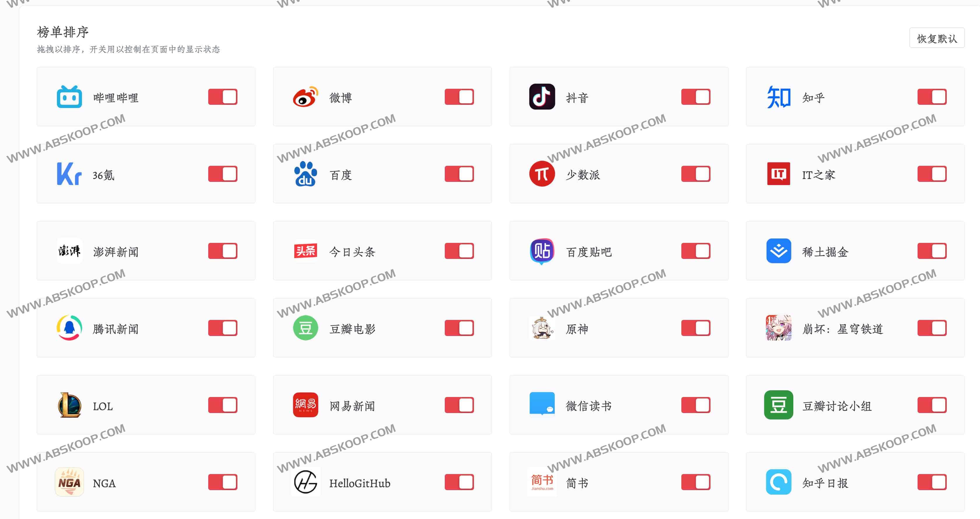Click the Baidu paw print icon
The image size is (980, 519).
pyautogui.click(x=305, y=174)
